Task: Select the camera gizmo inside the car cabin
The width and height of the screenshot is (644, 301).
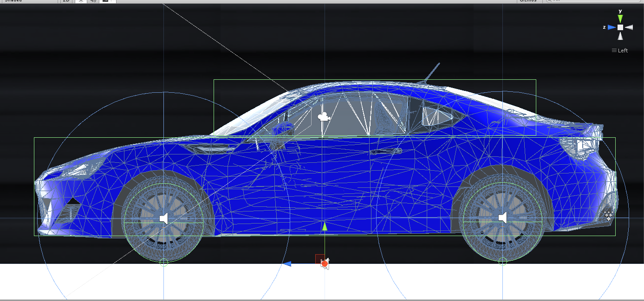Action: click(x=323, y=116)
